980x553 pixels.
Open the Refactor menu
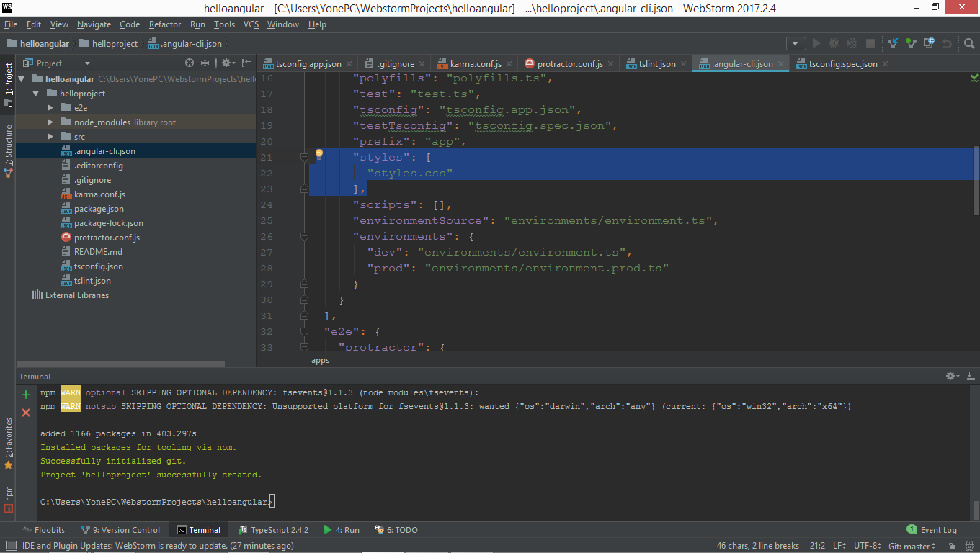tap(165, 24)
